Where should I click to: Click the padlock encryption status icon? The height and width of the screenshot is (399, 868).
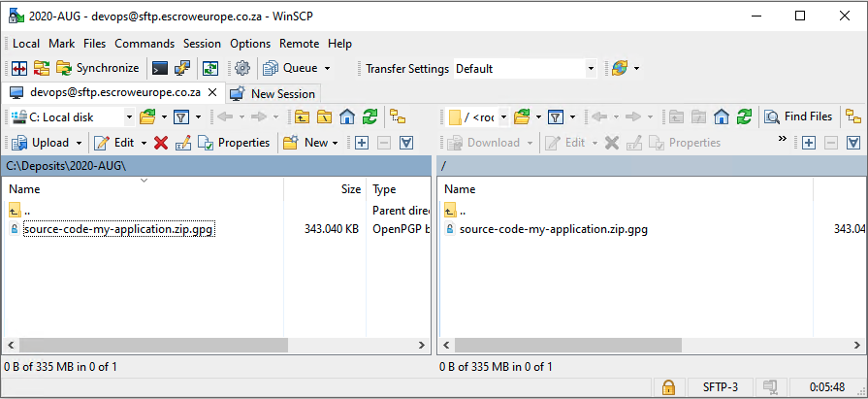669,386
